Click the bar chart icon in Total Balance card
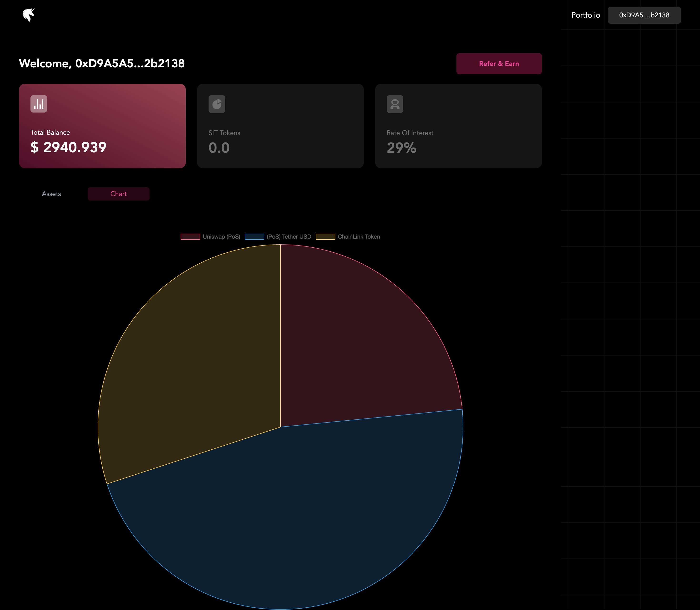This screenshot has height=610, width=700. (x=39, y=104)
